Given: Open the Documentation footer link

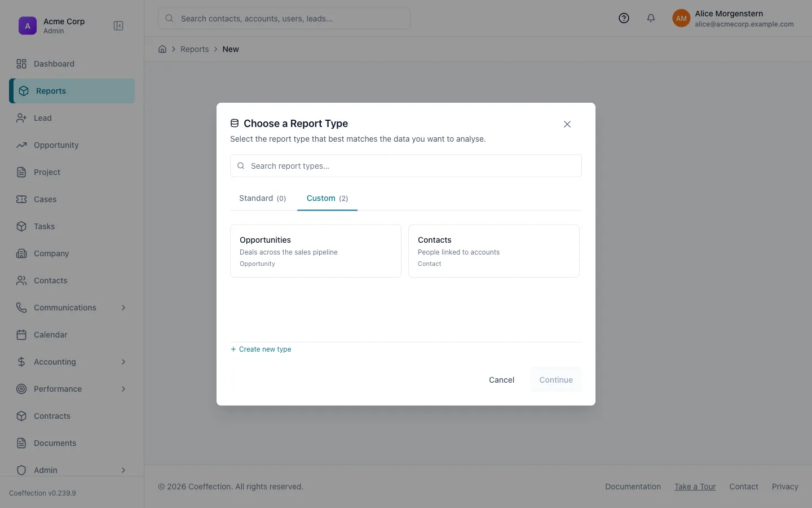Looking at the screenshot, I should click(633, 487).
